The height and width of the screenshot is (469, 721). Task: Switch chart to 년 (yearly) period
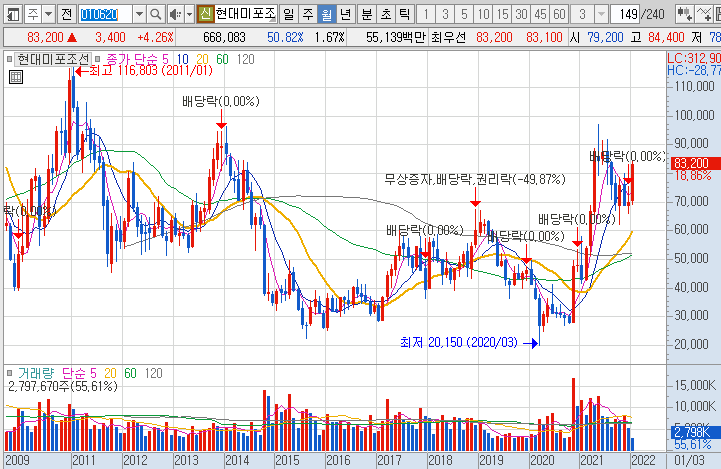[345, 14]
